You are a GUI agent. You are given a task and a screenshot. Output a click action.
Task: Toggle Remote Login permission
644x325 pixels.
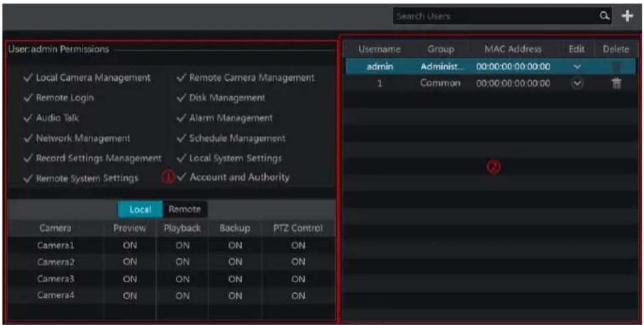coord(59,98)
